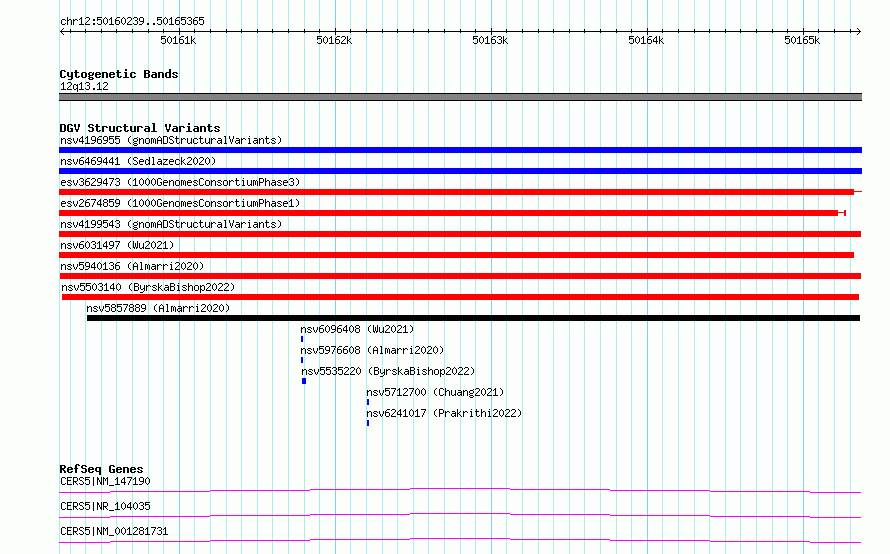Click the nsv6031497 (Wu2021) label
This screenshot has height=554, width=890.
[x=117, y=245]
